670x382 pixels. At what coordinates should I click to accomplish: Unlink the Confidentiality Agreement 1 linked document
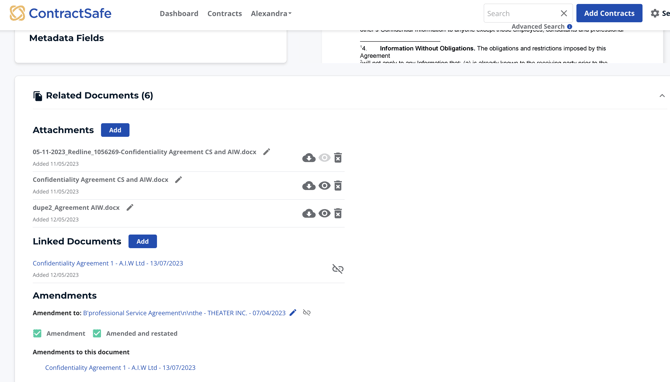click(338, 269)
